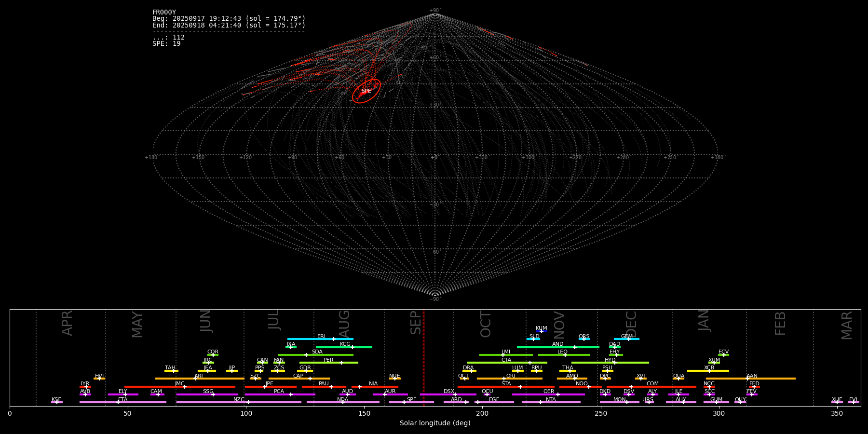Select the ERI cyan activity bar
This screenshot has width=868, height=434.
pos(320,339)
